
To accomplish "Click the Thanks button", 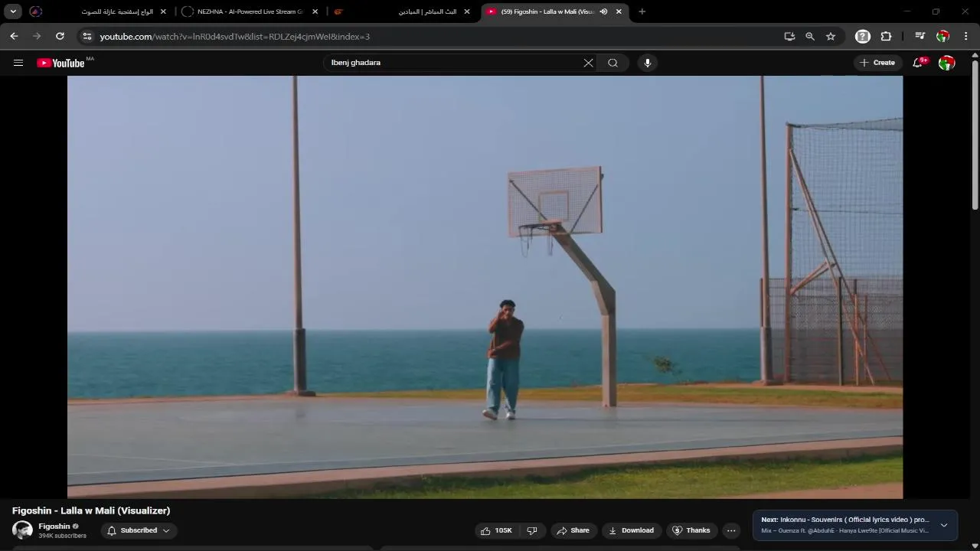I will [x=691, y=530].
